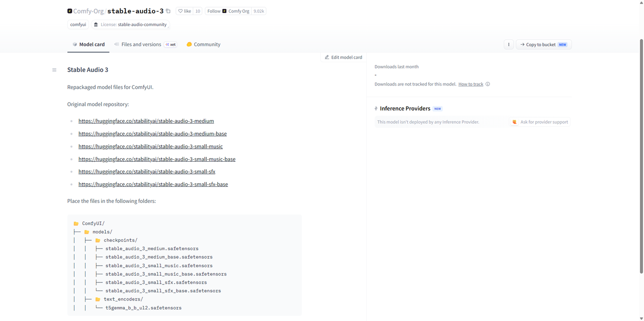
Task: Click the info icon beside How to track
Action: coord(488,84)
